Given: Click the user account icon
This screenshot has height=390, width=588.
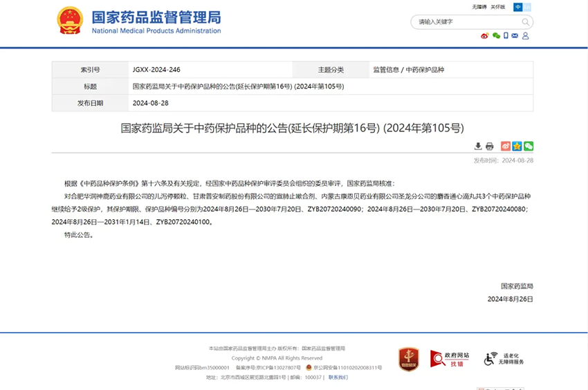Looking at the screenshot, I should 526,36.
